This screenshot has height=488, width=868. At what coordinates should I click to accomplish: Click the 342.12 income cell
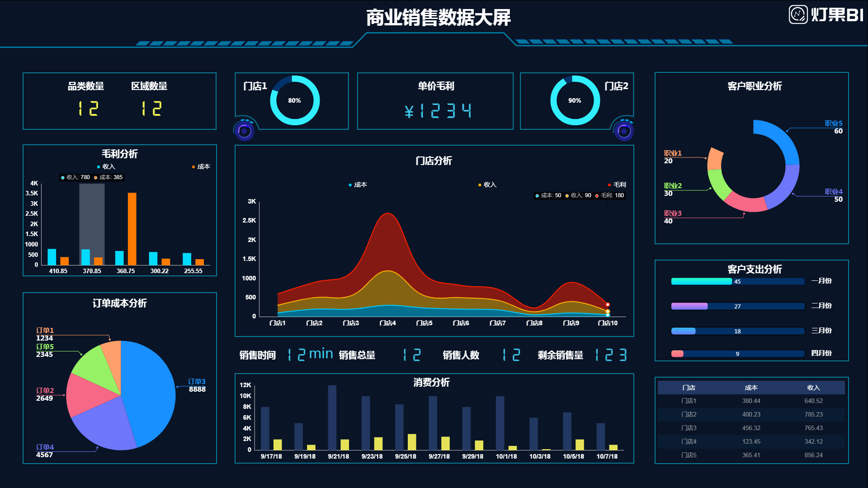814,441
